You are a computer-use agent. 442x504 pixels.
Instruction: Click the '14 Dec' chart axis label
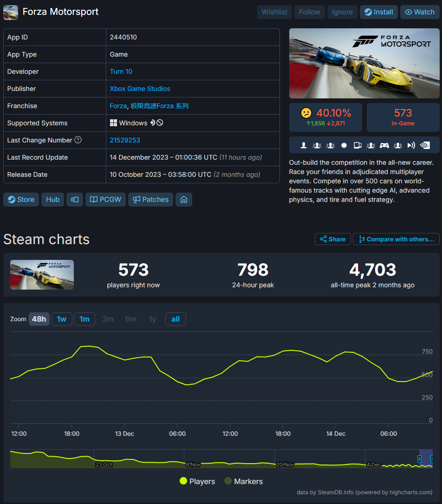tap(336, 433)
